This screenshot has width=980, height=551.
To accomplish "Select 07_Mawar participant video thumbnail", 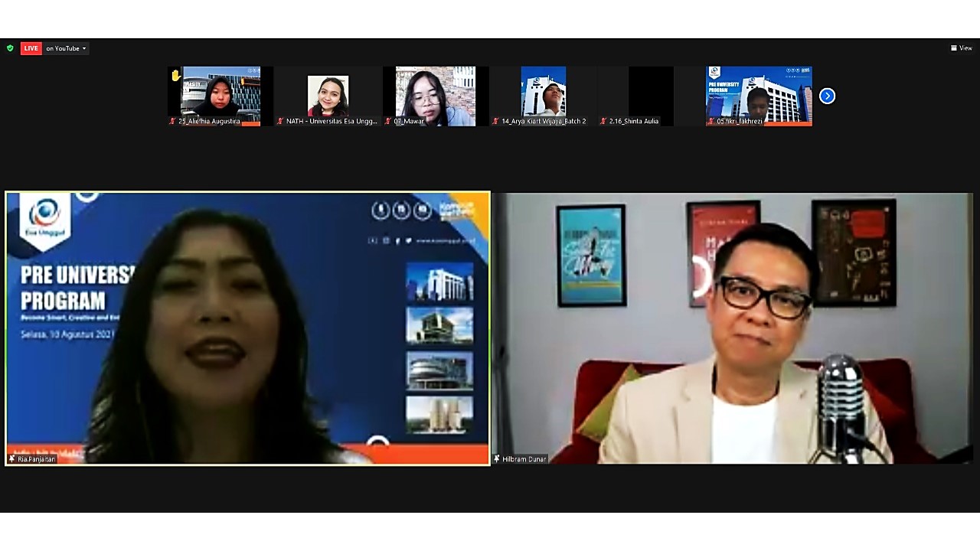I will (x=435, y=96).
